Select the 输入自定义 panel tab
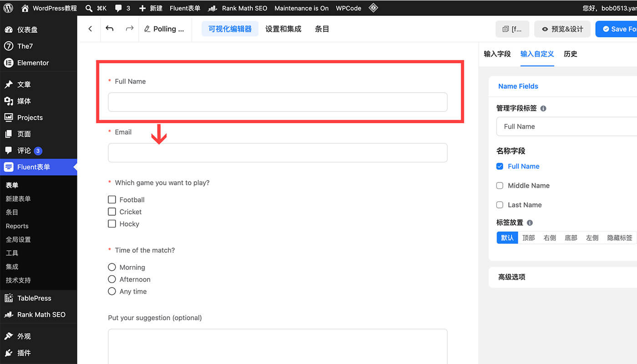Screen dimensions: 637x364 pyautogui.click(x=537, y=54)
